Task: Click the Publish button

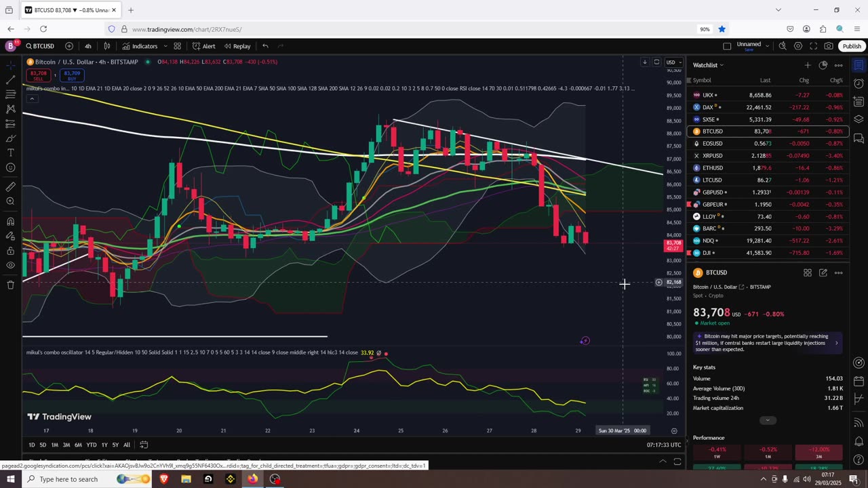Action: click(x=852, y=46)
